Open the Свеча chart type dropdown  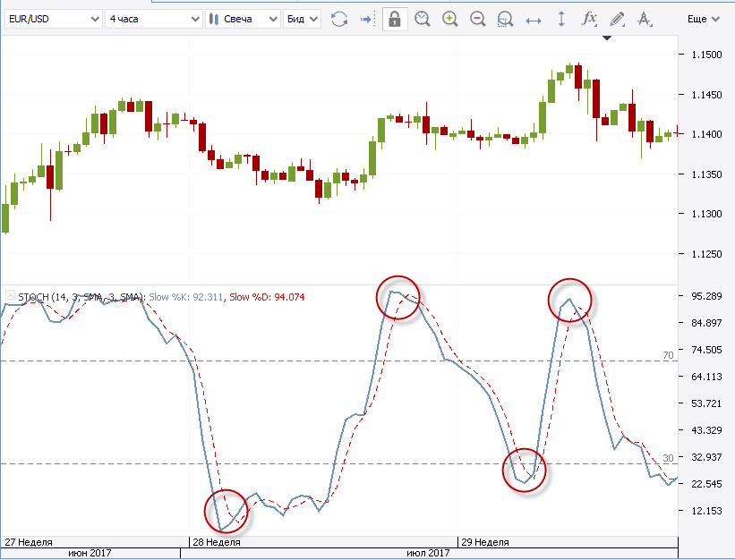pos(242,19)
